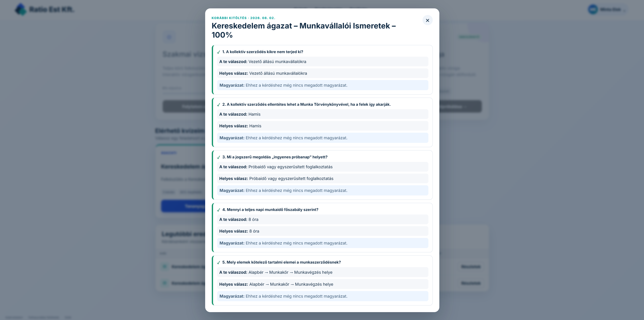
Task: Click 'Helyes válasz: Hamis' row
Action: pyautogui.click(x=323, y=126)
